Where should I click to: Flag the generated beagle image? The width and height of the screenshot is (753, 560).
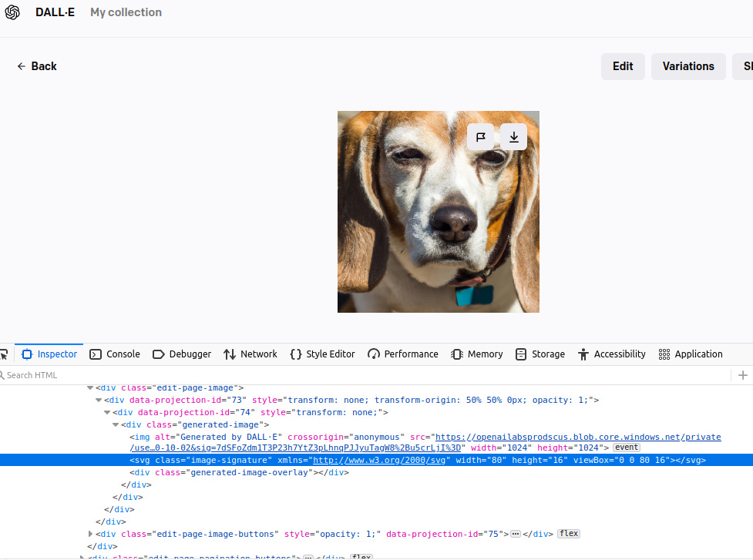(481, 137)
